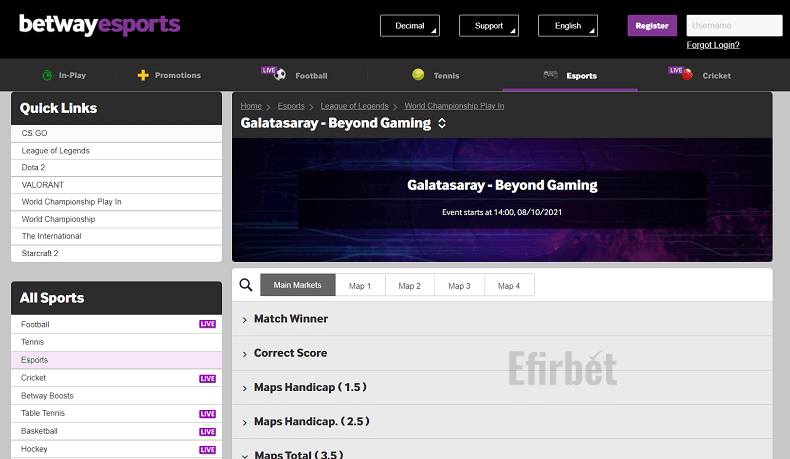This screenshot has height=459, width=790.
Task: Switch to the Map 1 tab
Action: pyautogui.click(x=360, y=285)
